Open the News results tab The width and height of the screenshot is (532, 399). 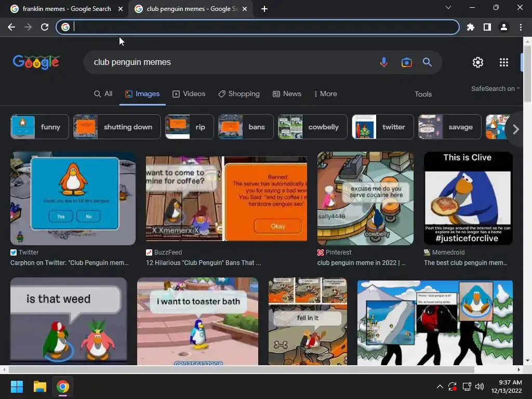tap(287, 94)
